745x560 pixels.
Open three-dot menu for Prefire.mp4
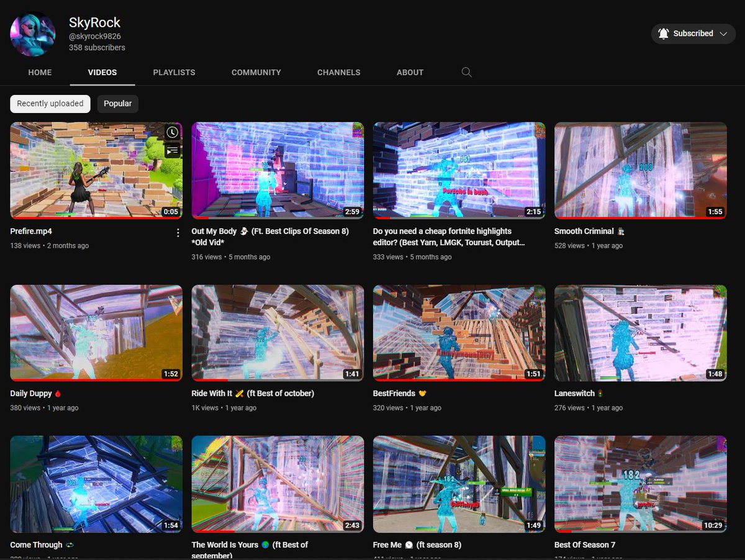tap(178, 233)
